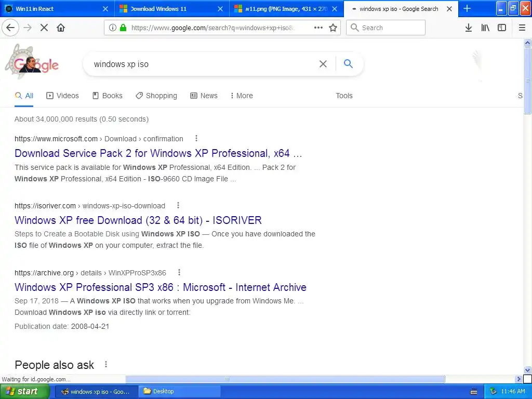Click the 11:46 AM taskbar clock
532x399 pixels.
point(513,392)
